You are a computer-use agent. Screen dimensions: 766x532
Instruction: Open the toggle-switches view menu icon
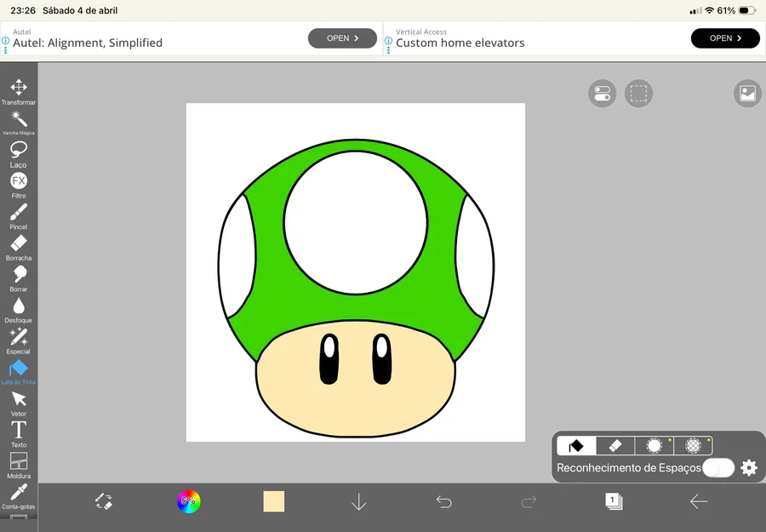(603, 94)
